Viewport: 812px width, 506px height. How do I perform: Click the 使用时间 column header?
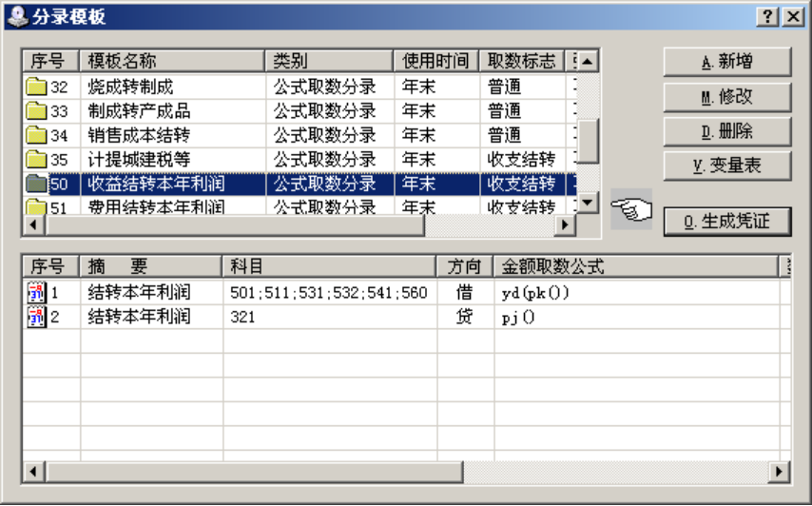pyautogui.click(x=435, y=61)
